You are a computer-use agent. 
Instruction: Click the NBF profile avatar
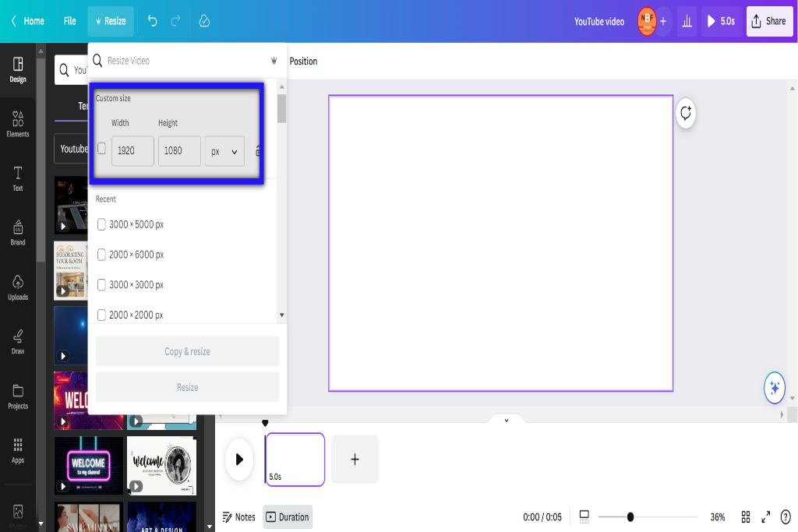click(x=646, y=21)
